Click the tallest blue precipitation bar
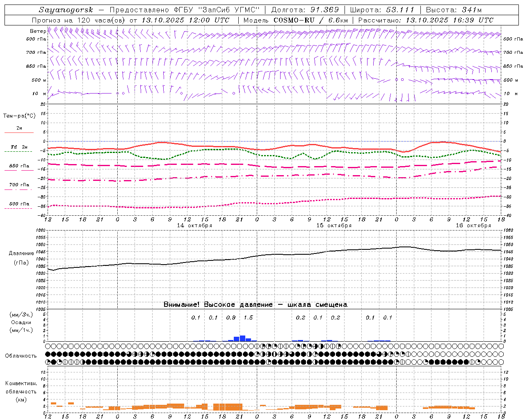 point(242,338)
